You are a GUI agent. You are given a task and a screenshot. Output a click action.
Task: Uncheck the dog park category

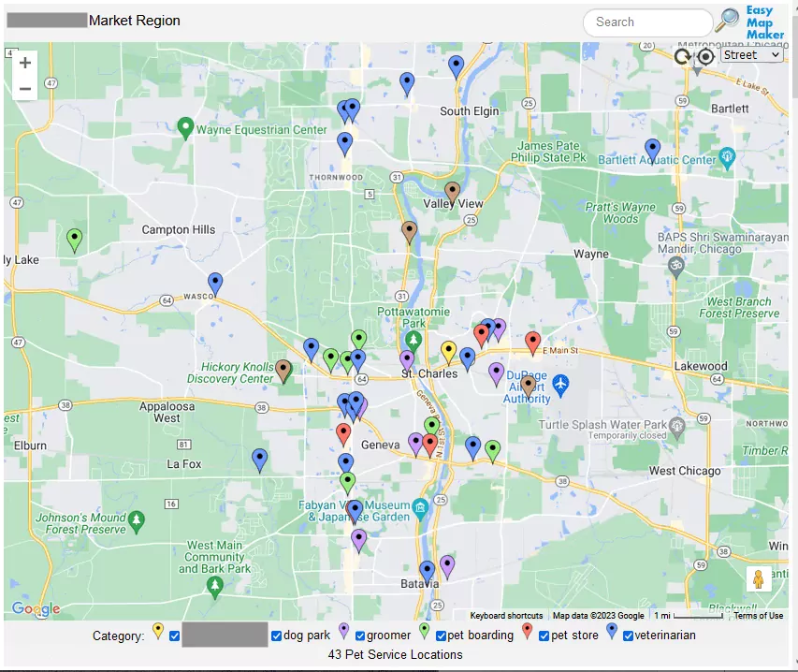(x=276, y=636)
